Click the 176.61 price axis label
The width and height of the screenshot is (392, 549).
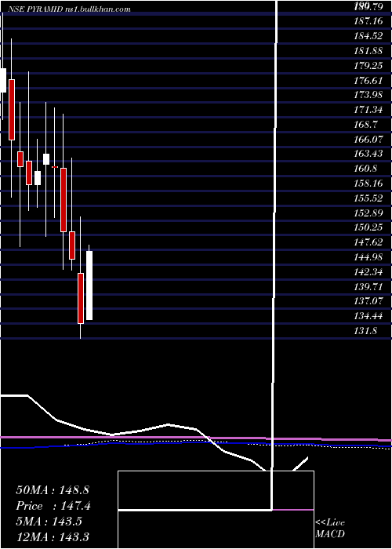click(368, 81)
